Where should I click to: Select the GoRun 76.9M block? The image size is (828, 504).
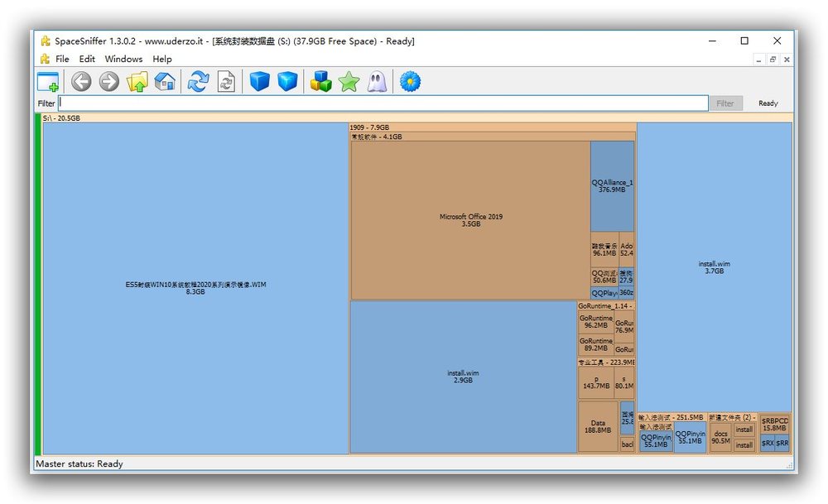[624, 327]
